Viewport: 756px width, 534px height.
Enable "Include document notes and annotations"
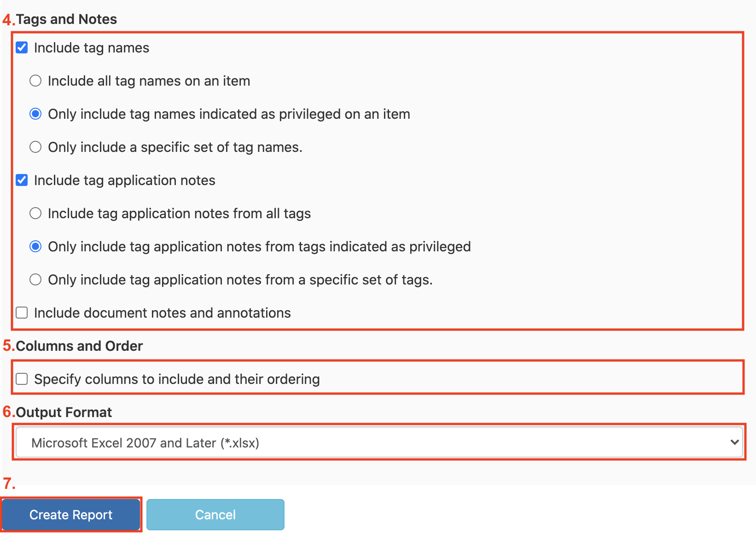point(22,313)
